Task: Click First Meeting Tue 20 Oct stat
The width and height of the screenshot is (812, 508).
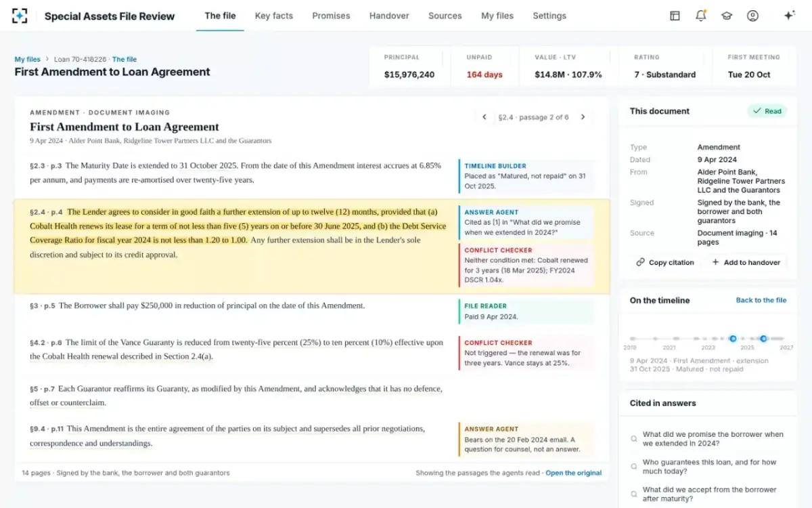Action: (754, 66)
